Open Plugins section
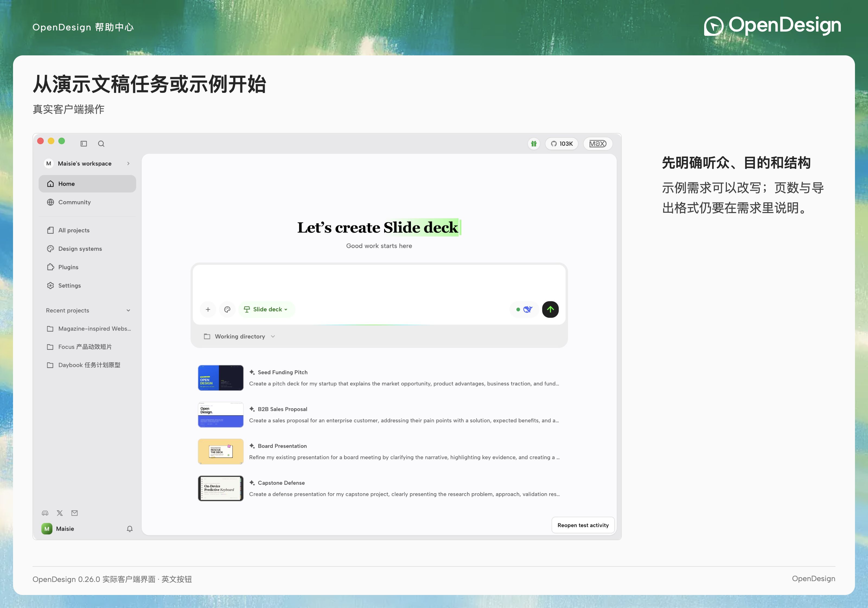Viewport: 868px width, 608px height. (x=87, y=267)
